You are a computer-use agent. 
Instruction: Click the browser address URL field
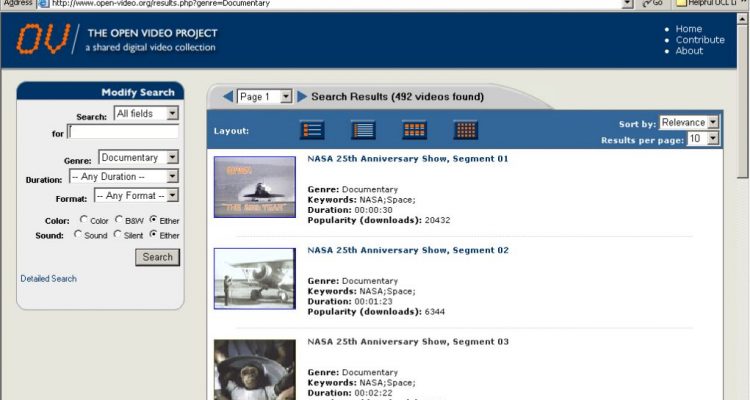click(330, 3)
